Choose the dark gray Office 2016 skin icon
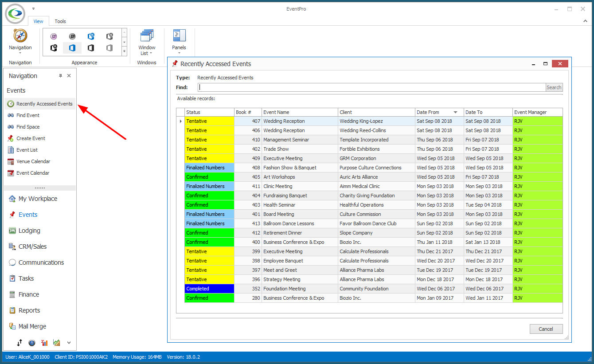This screenshot has height=364, width=594. [x=109, y=36]
